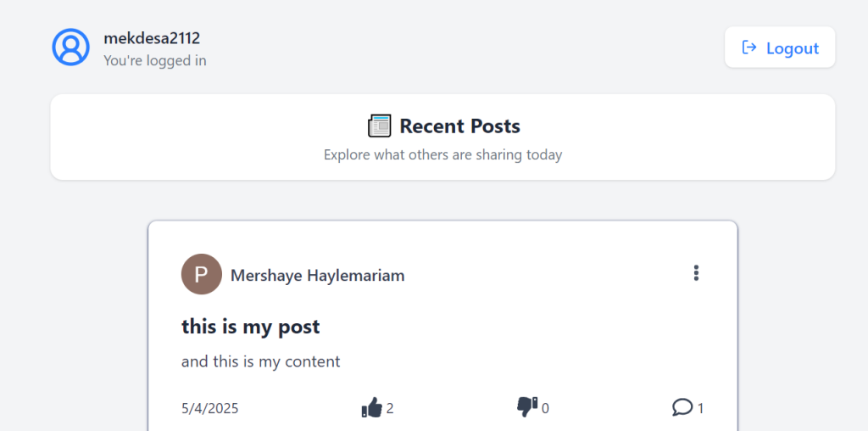The image size is (868, 431).
Task: Click the post text "and this is my content"
Action: coord(260,361)
